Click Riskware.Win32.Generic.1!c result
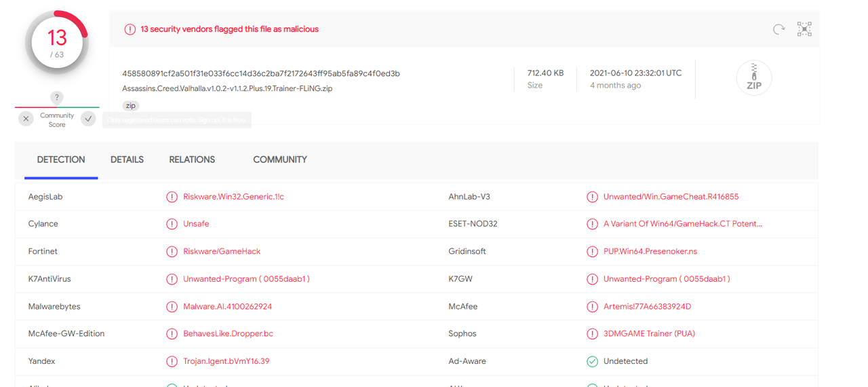Image resolution: width=868 pixels, height=387 pixels. (233, 197)
